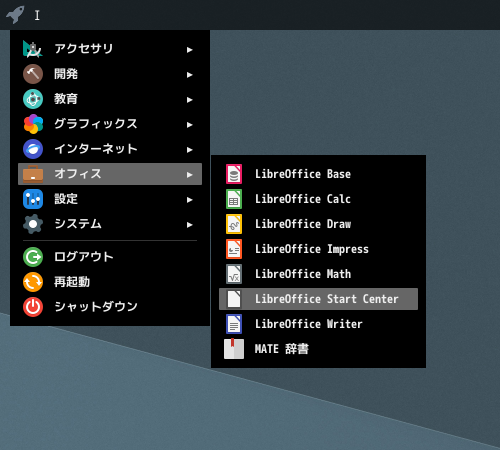Choose シャットダウン to power off
Image resolution: width=500 pixels, height=450 pixels.
pos(110,307)
